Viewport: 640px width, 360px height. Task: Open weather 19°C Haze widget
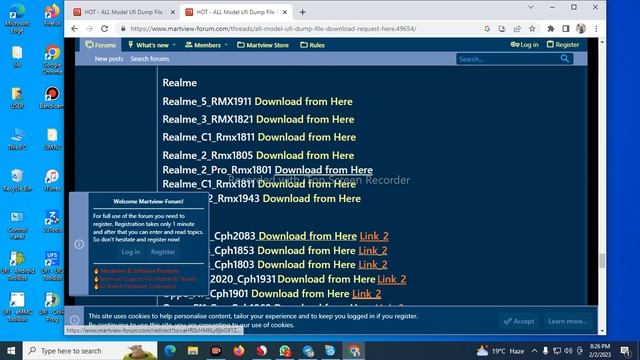(x=500, y=351)
